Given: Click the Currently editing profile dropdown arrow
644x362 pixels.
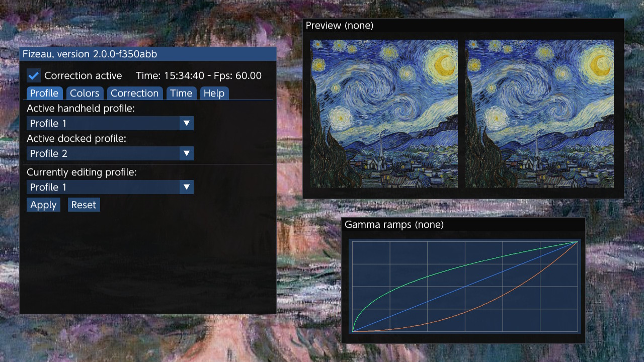Looking at the screenshot, I should coord(187,187).
